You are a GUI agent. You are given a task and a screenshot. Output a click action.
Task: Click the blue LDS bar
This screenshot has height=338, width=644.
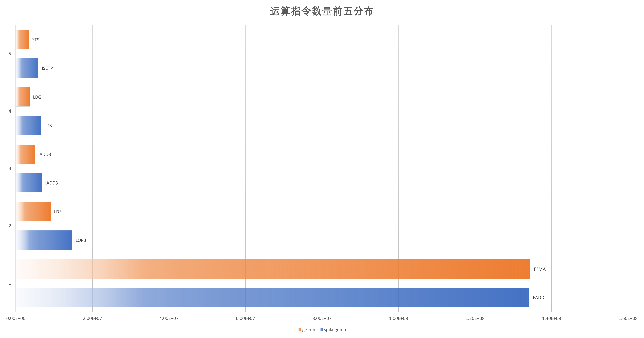28,125
